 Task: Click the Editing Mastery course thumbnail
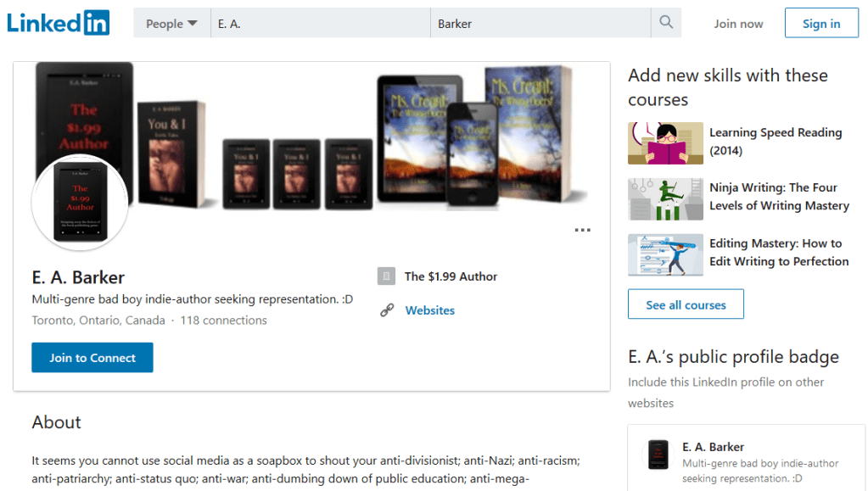pos(665,254)
